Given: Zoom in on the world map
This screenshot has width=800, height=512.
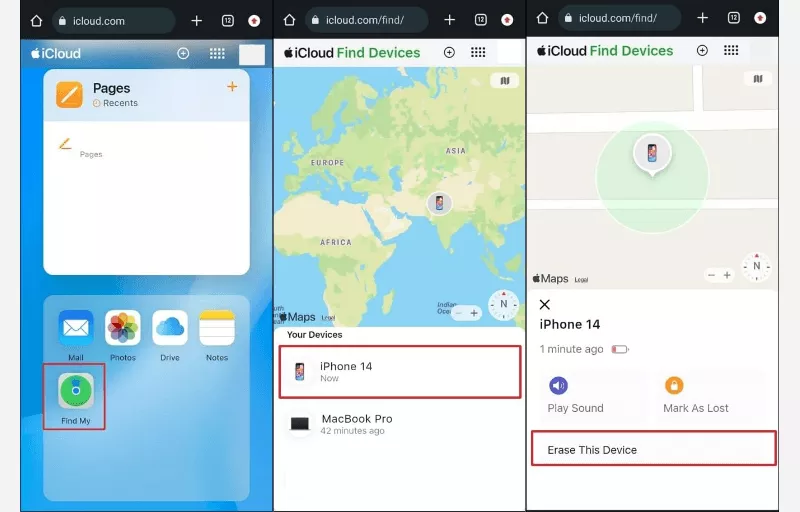Looking at the screenshot, I should (475, 313).
